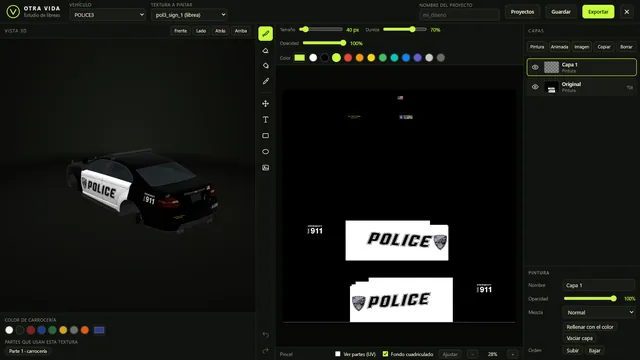Image resolution: width=640 pixels, height=360 pixels.
Task: Open the current color rectangle swatch
Action: coord(300,58)
